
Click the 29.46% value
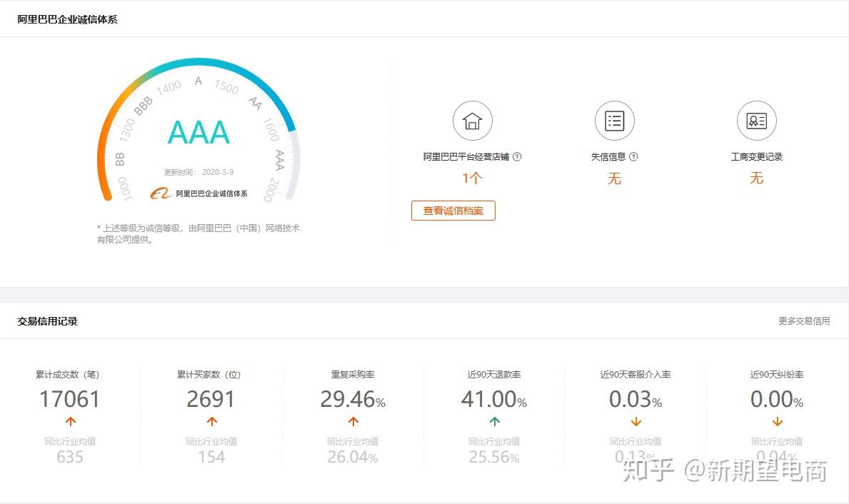pyautogui.click(x=353, y=400)
